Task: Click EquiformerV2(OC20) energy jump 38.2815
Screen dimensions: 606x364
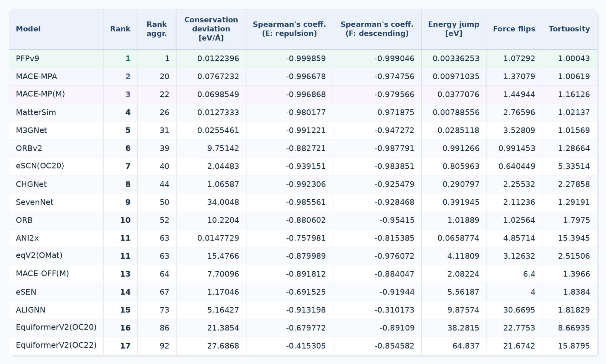Action: click(463, 328)
